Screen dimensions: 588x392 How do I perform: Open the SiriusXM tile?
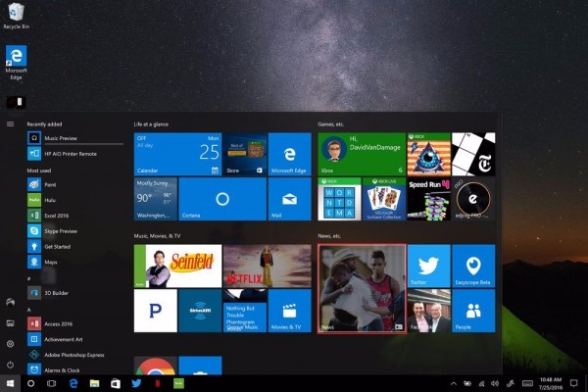(x=200, y=311)
